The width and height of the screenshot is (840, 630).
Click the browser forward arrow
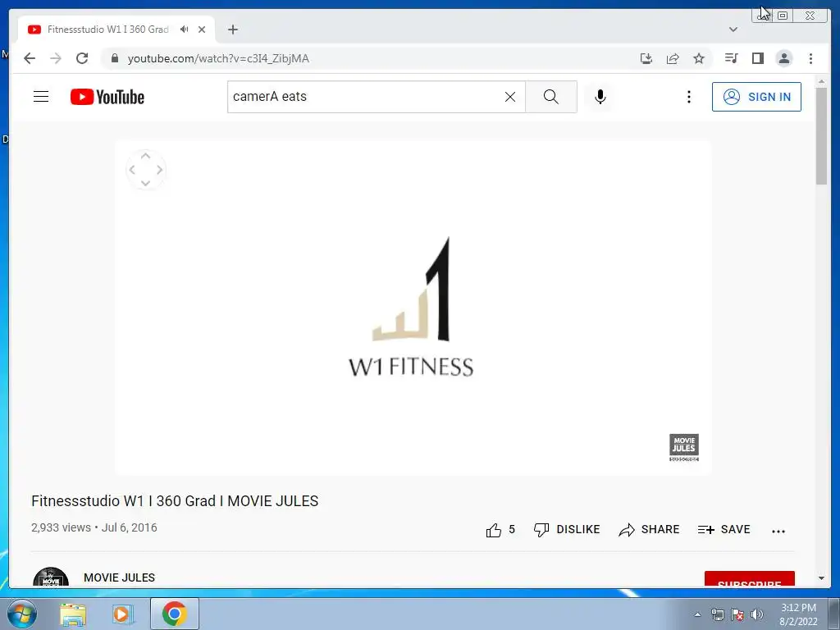click(56, 58)
